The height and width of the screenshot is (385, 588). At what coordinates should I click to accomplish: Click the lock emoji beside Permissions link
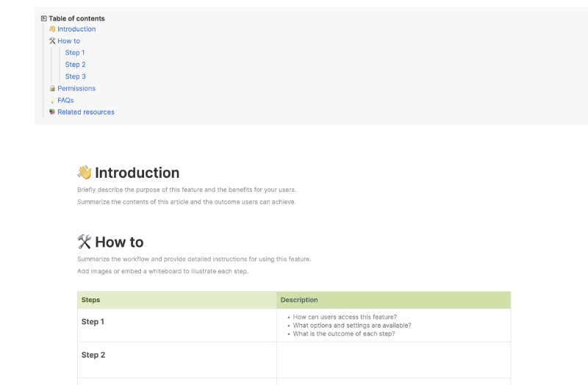point(52,89)
